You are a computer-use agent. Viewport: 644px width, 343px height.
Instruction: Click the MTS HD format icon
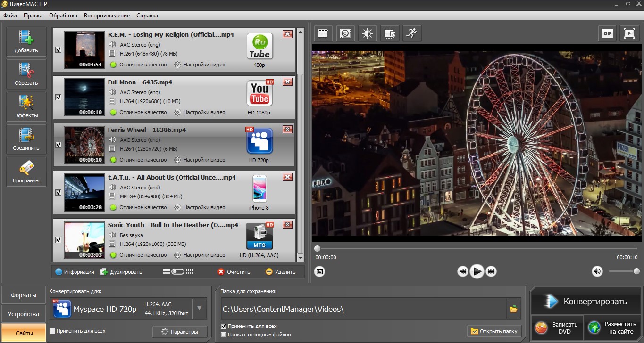tap(259, 236)
